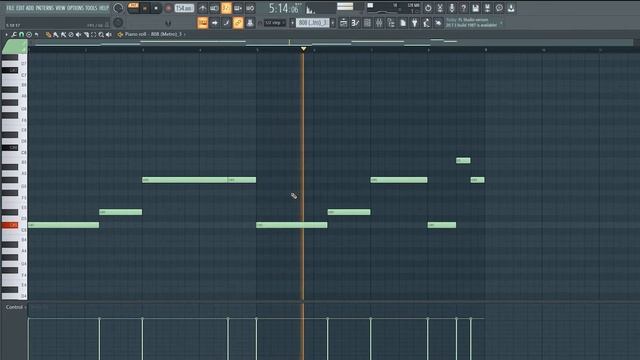The width and height of the screenshot is (640, 360).
Task: Select the Delete tool
Action: [71, 35]
